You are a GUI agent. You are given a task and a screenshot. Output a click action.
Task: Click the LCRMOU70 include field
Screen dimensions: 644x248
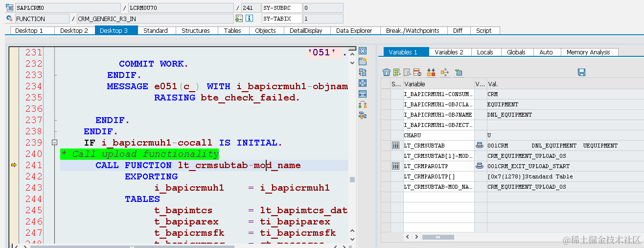tap(181, 8)
